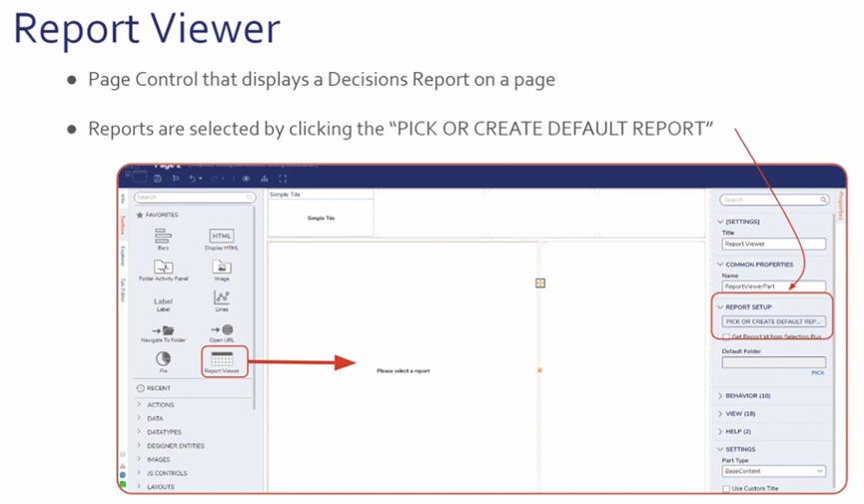The height and width of the screenshot is (504, 864).
Task: Click the Simple Tile header on the canvas
Action: [x=321, y=195]
